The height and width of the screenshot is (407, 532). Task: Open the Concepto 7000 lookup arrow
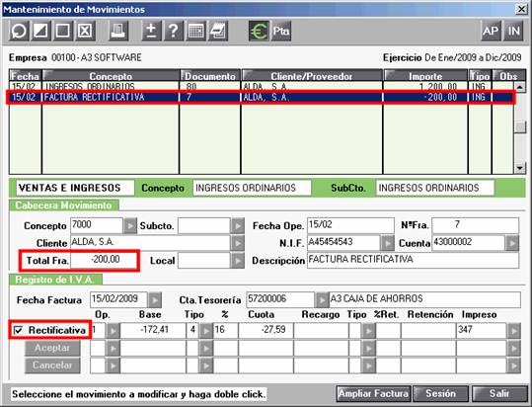point(129,226)
